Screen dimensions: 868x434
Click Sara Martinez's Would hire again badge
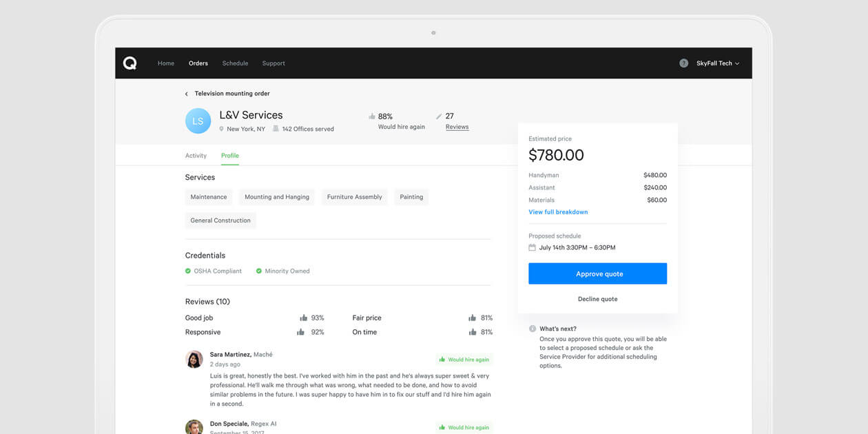tap(464, 360)
